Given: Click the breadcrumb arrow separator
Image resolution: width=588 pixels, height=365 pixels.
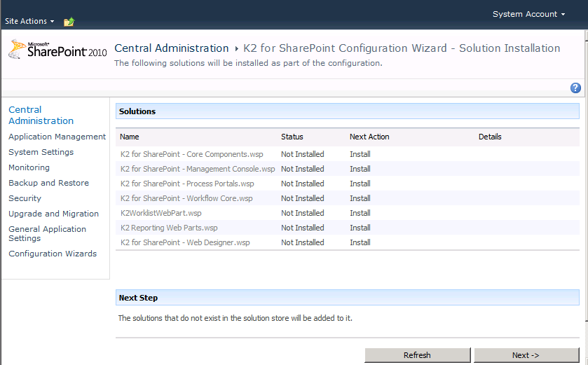Looking at the screenshot, I should (x=237, y=49).
